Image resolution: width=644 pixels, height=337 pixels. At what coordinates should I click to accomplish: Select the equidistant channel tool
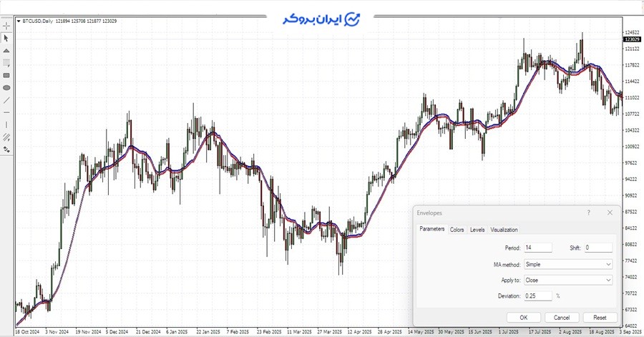[x=6, y=137]
